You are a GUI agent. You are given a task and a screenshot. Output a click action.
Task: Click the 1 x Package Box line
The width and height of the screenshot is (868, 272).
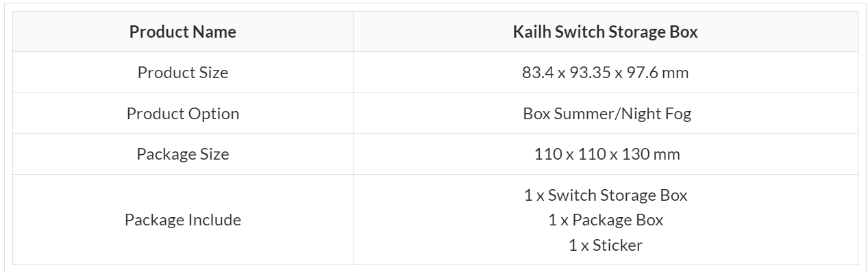pyautogui.click(x=606, y=219)
